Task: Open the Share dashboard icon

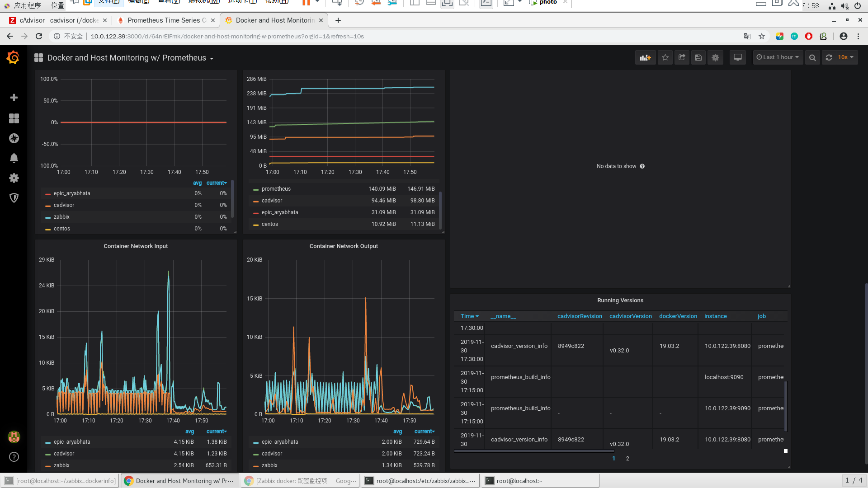Action: [x=682, y=57]
